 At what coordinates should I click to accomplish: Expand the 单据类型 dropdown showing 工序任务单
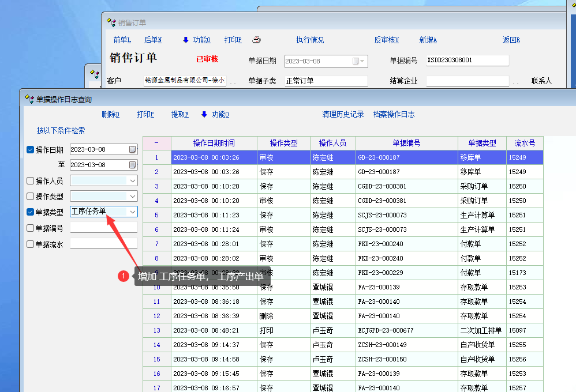coord(133,212)
